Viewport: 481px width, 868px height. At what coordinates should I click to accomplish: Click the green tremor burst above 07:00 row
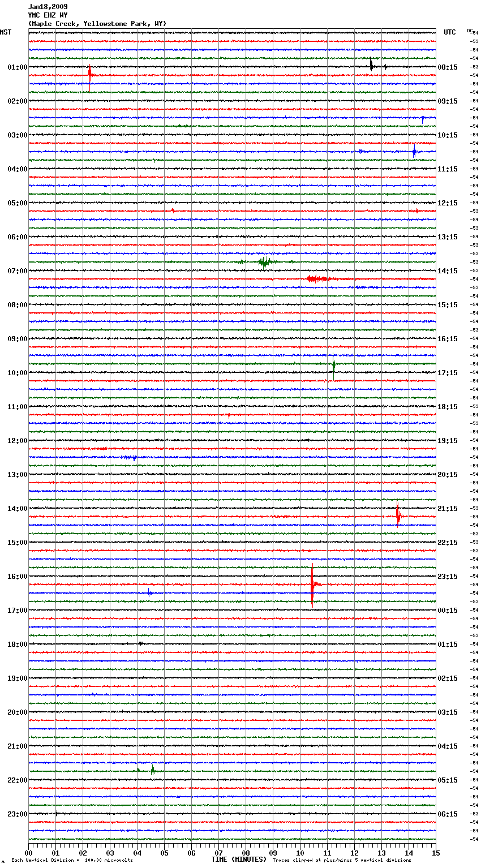[x=264, y=262]
